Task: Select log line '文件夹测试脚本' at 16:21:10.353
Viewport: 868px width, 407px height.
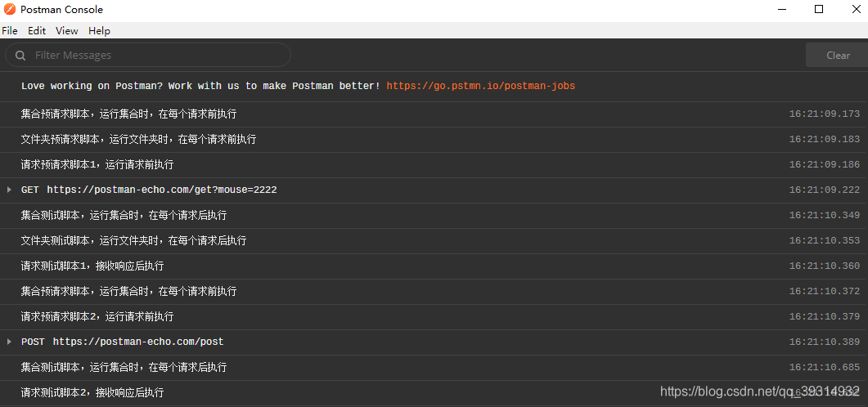Action: pos(434,240)
